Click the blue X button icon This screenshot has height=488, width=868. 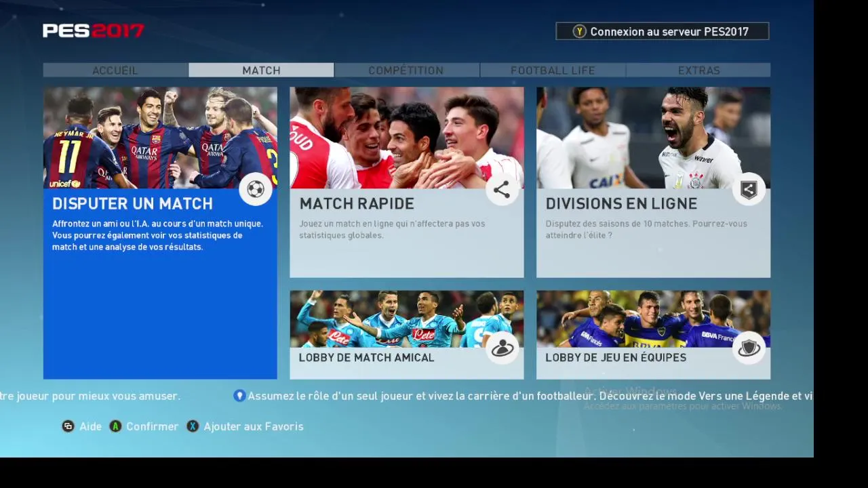(x=193, y=426)
